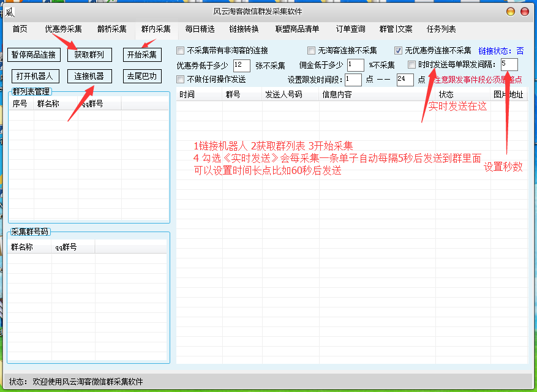Click the 时间 column header
The image size is (537, 392).
coord(200,94)
